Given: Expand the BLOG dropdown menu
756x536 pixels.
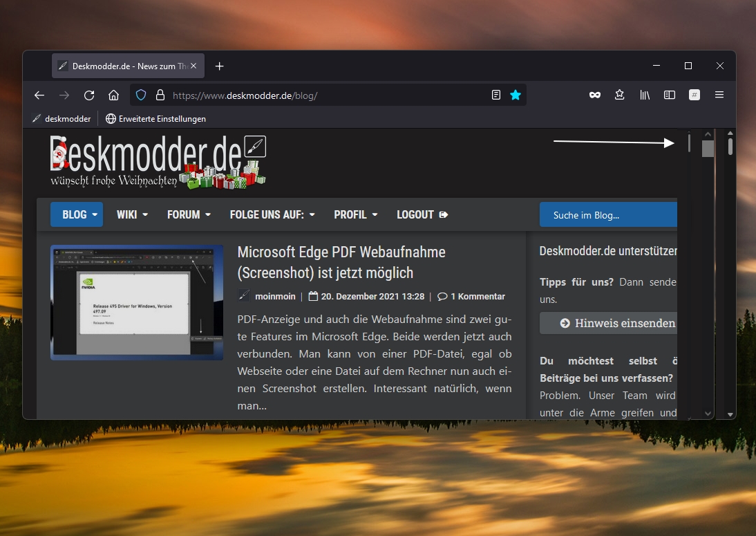Looking at the screenshot, I should click(77, 214).
